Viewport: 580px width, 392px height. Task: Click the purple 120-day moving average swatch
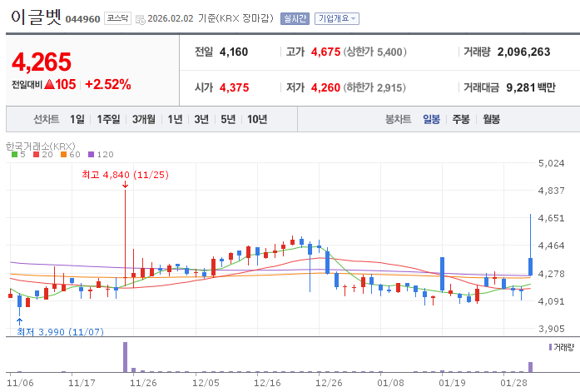(91, 155)
